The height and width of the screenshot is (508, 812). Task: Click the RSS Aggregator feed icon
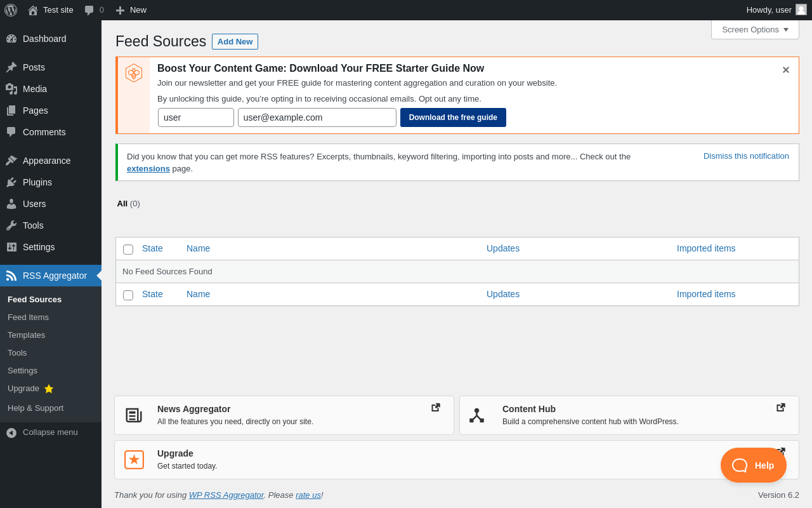point(11,276)
